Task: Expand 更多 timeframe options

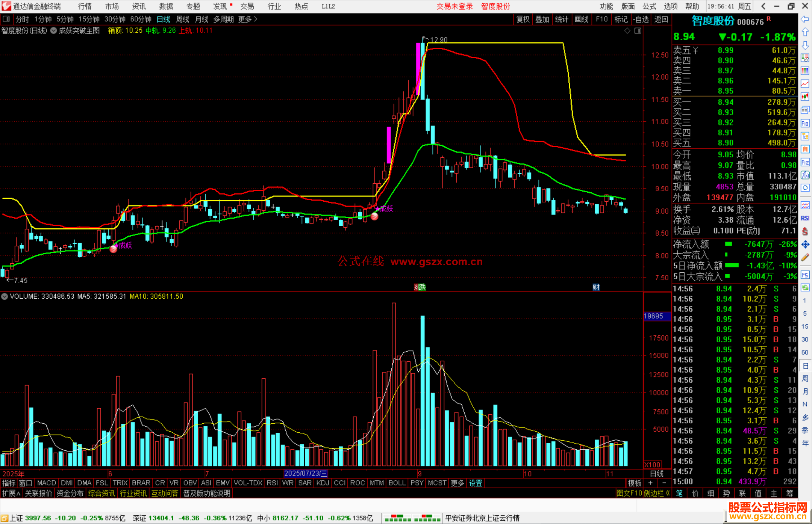Action: (x=248, y=19)
